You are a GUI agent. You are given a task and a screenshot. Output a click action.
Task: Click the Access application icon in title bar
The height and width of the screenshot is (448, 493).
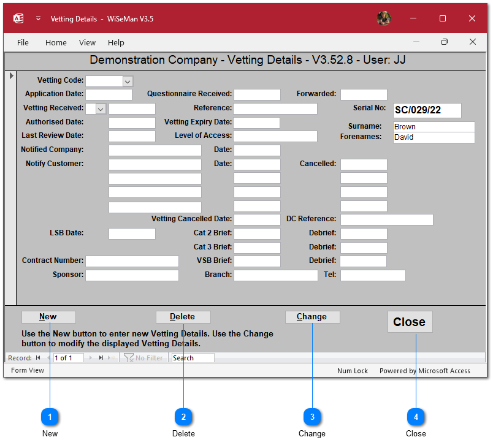coord(18,18)
